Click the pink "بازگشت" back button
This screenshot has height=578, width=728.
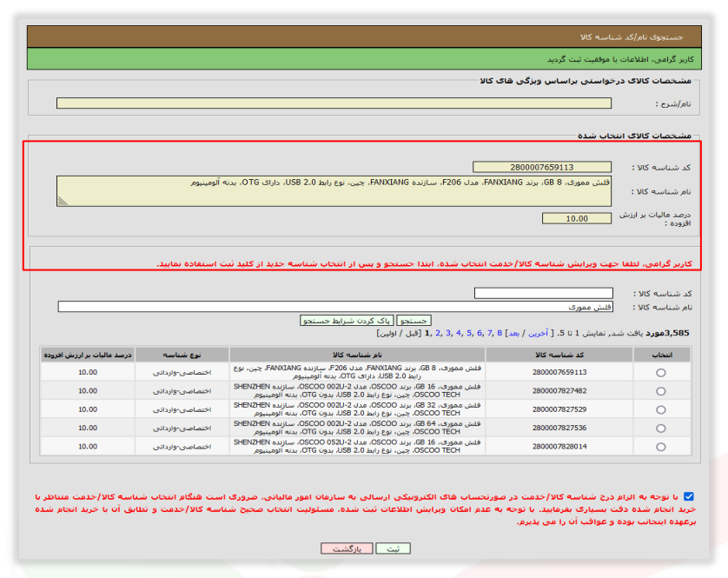[x=347, y=548]
